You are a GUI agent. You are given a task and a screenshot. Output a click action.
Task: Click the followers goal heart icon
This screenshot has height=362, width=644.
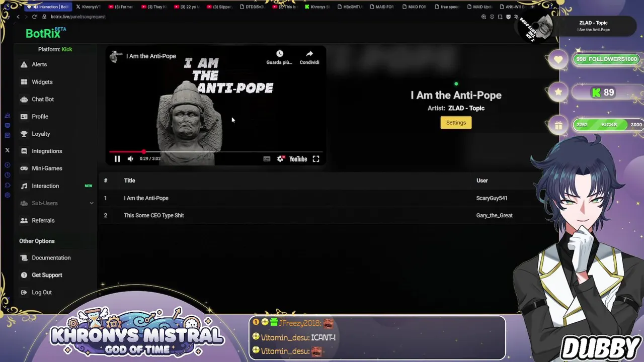coord(558,59)
